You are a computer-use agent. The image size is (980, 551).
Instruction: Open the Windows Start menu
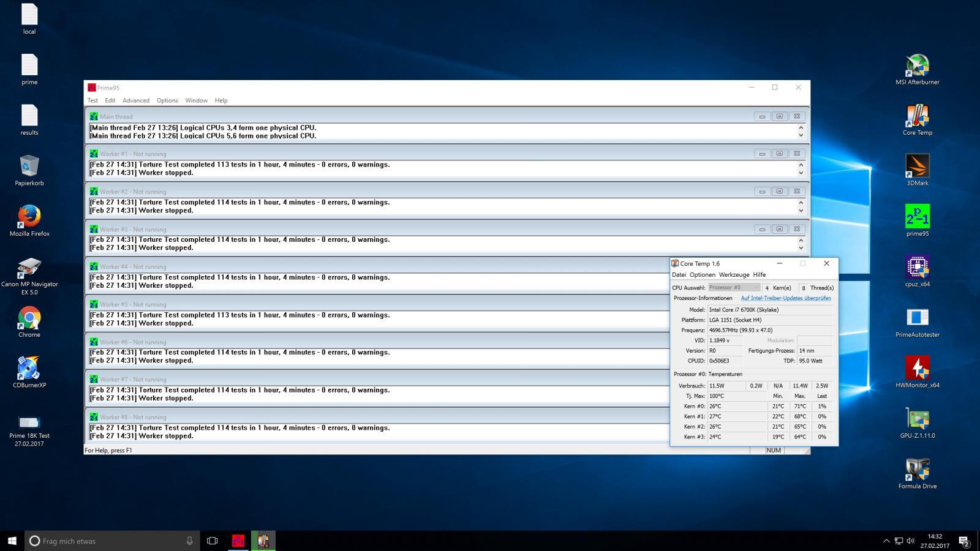[x=12, y=541]
